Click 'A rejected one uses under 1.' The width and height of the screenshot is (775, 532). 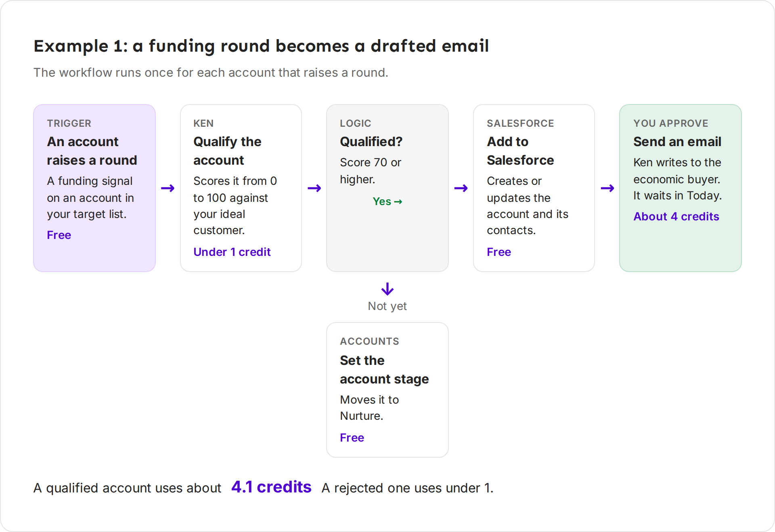click(x=407, y=488)
